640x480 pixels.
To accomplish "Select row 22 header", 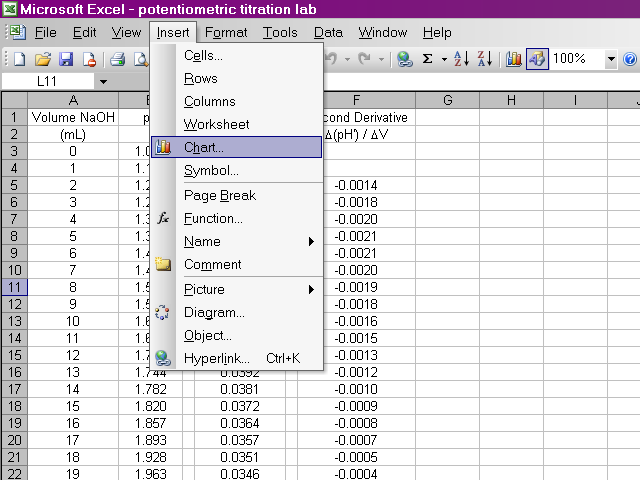I will (15, 474).
